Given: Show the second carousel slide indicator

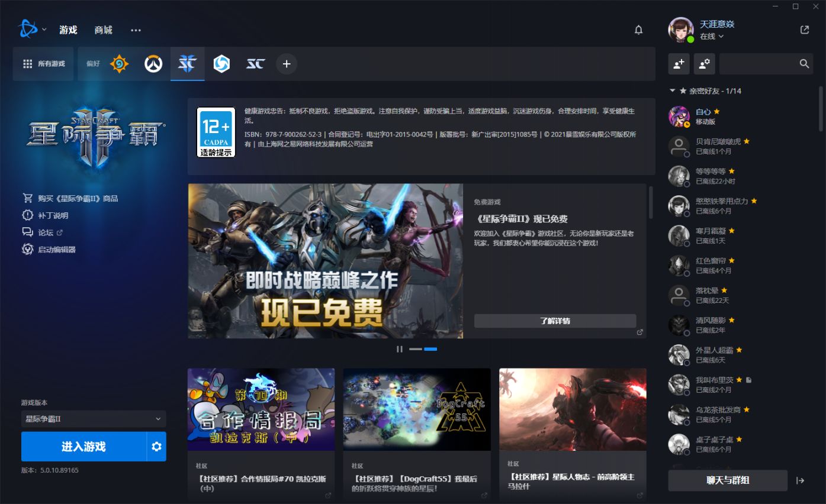Looking at the screenshot, I should 430,349.
